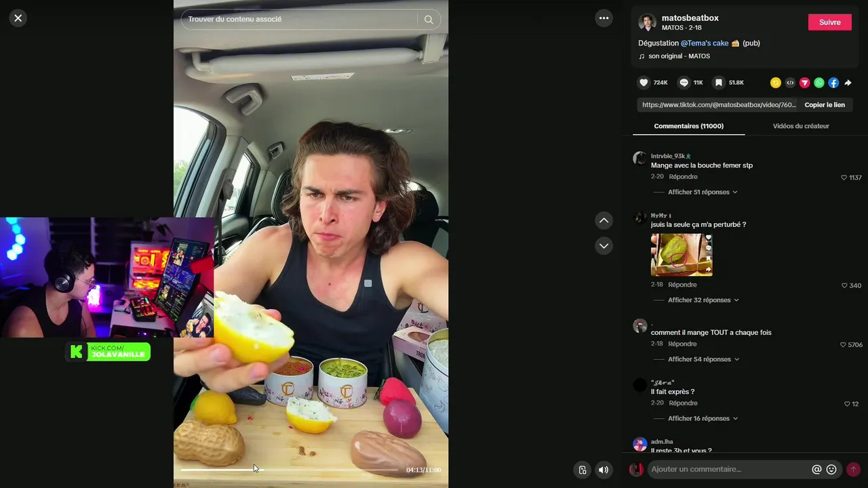Like the video with the heart icon
Viewport: 868px width, 488px height.
tap(644, 83)
